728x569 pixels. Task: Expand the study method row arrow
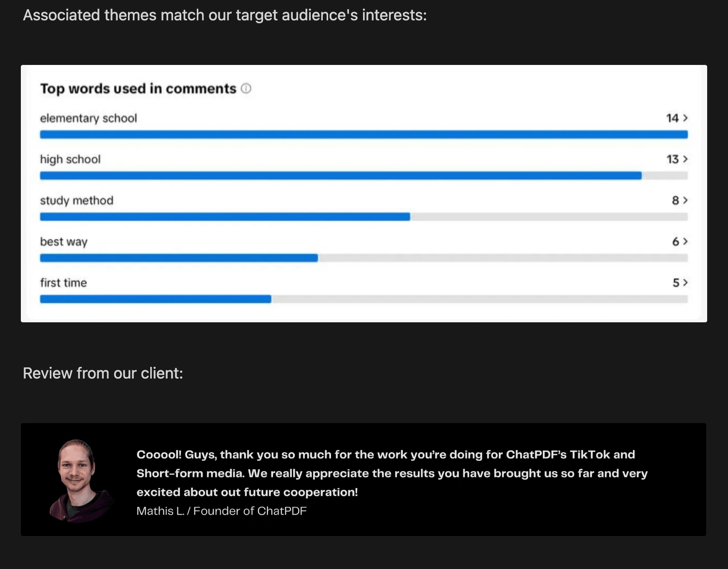point(685,200)
